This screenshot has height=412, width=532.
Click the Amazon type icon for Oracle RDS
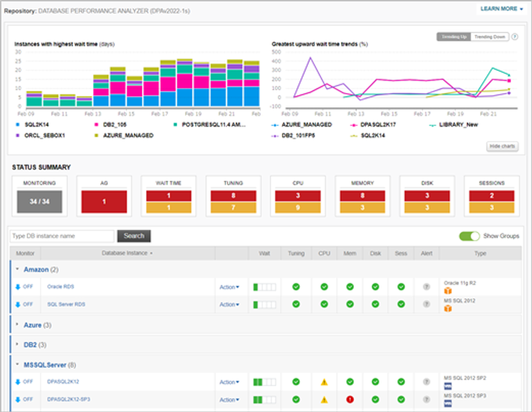pos(448,290)
